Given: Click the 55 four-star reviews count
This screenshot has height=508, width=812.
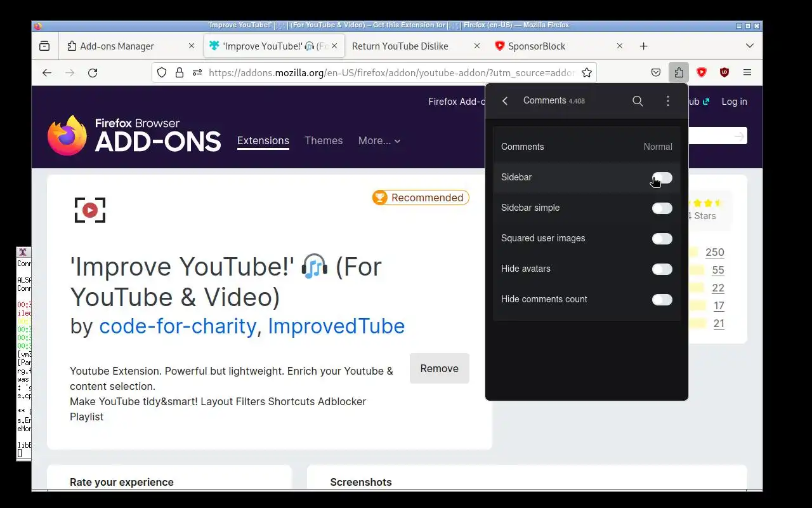Looking at the screenshot, I should (718, 270).
